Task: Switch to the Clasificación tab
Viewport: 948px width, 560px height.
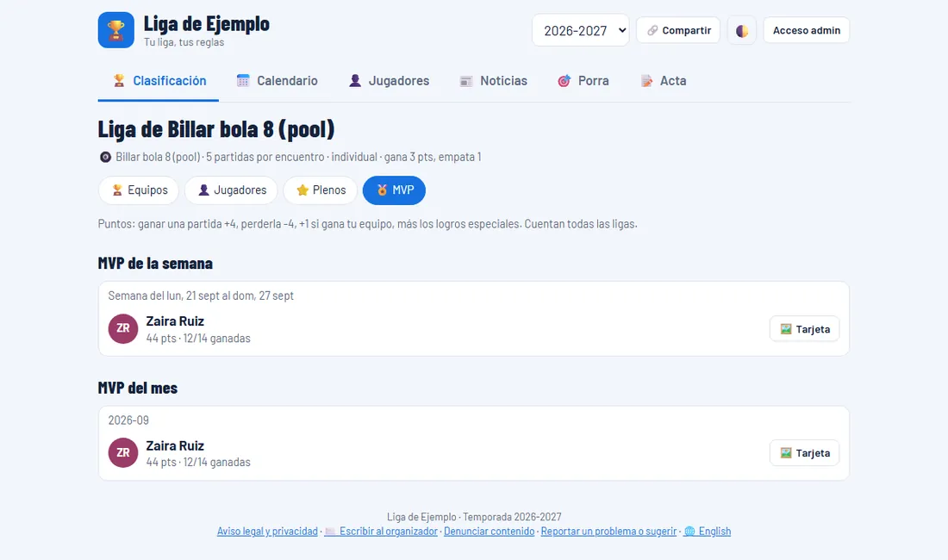Action: [159, 81]
